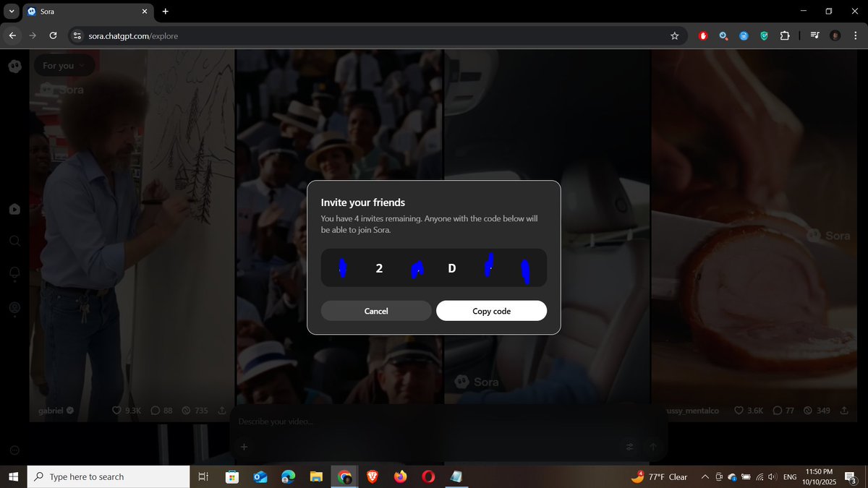Click the address bar URL
Viewport: 868px width, 488px height.
tap(133, 35)
